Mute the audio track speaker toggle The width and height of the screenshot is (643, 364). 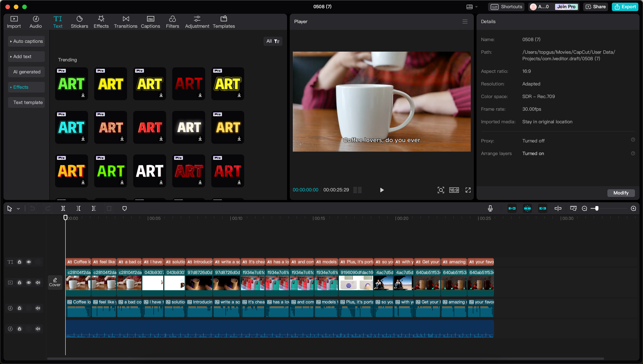(x=38, y=308)
